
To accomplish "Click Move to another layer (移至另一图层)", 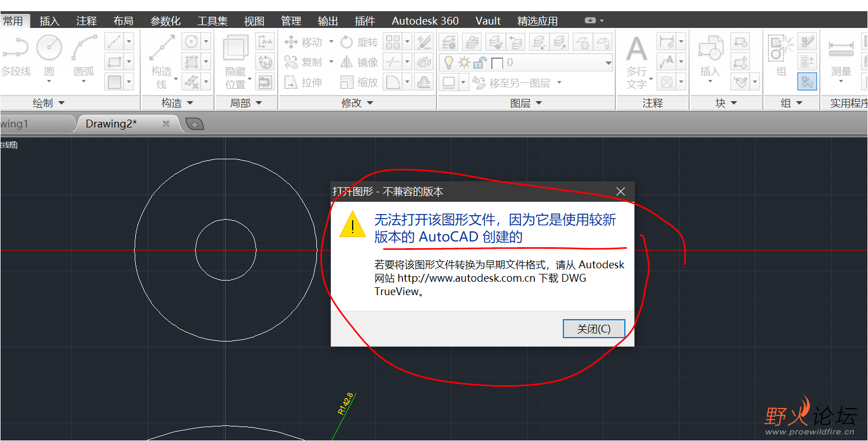I will coord(517,83).
